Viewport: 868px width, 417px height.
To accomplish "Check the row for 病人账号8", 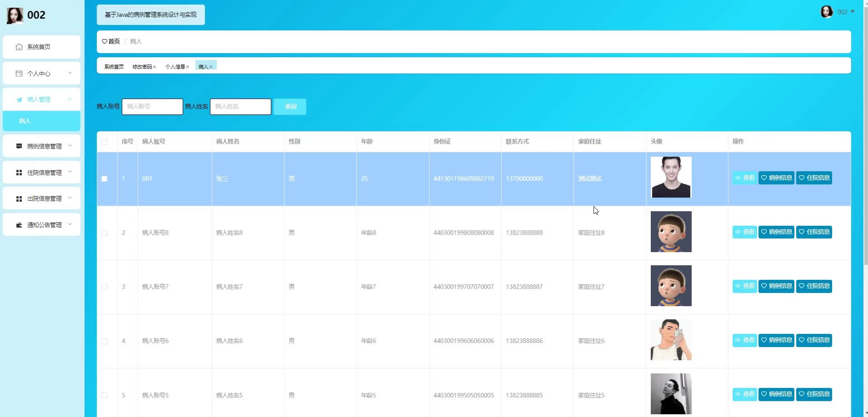I will coord(105,233).
